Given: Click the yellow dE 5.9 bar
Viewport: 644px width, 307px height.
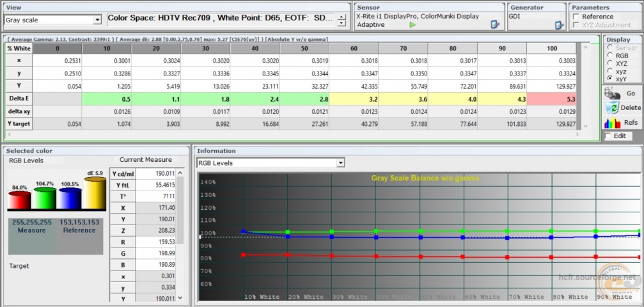Looking at the screenshot, I should point(95,193).
